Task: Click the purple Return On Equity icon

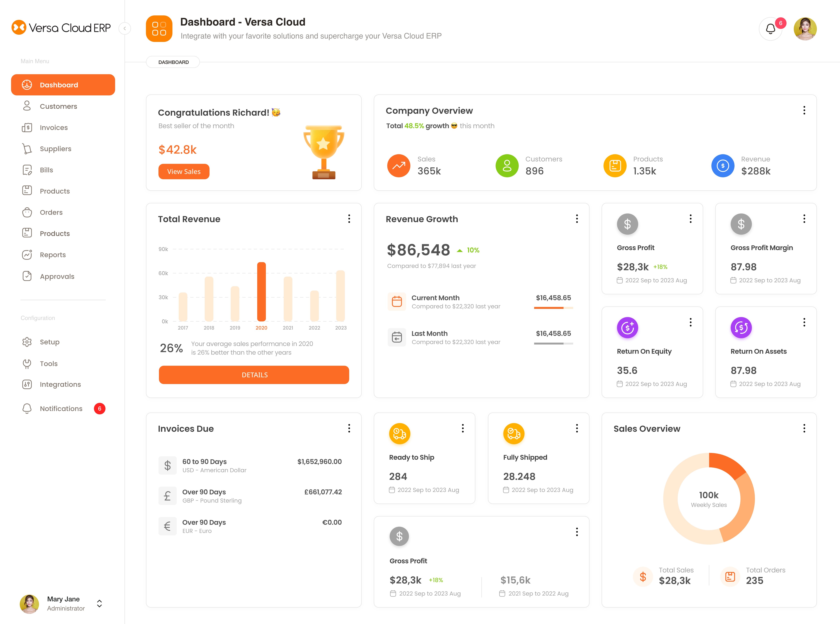Action: [x=627, y=327]
